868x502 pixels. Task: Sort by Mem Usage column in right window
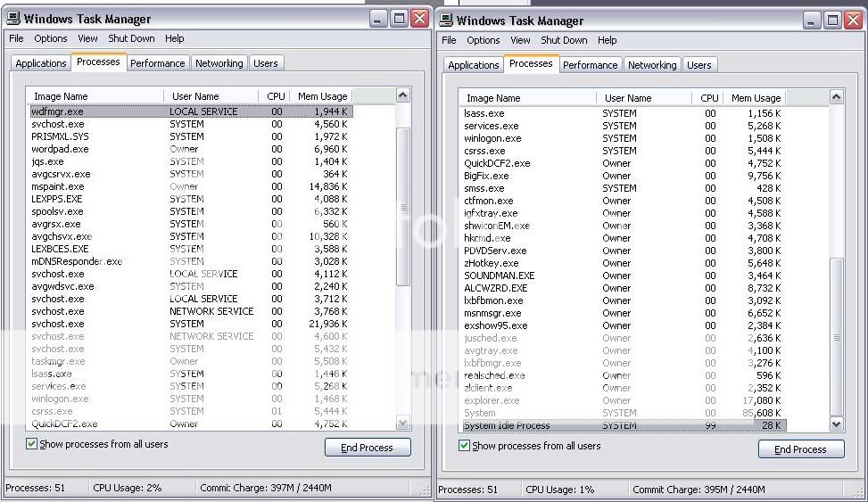click(x=754, y=97)
